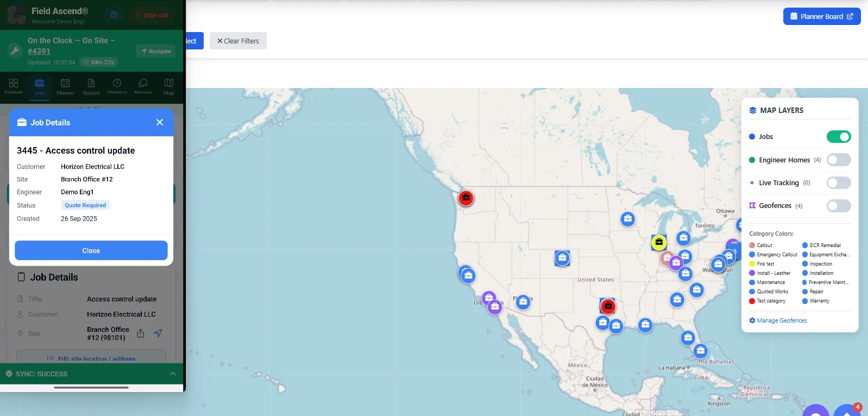Click the red job marker near Seattle

[466, 198]
